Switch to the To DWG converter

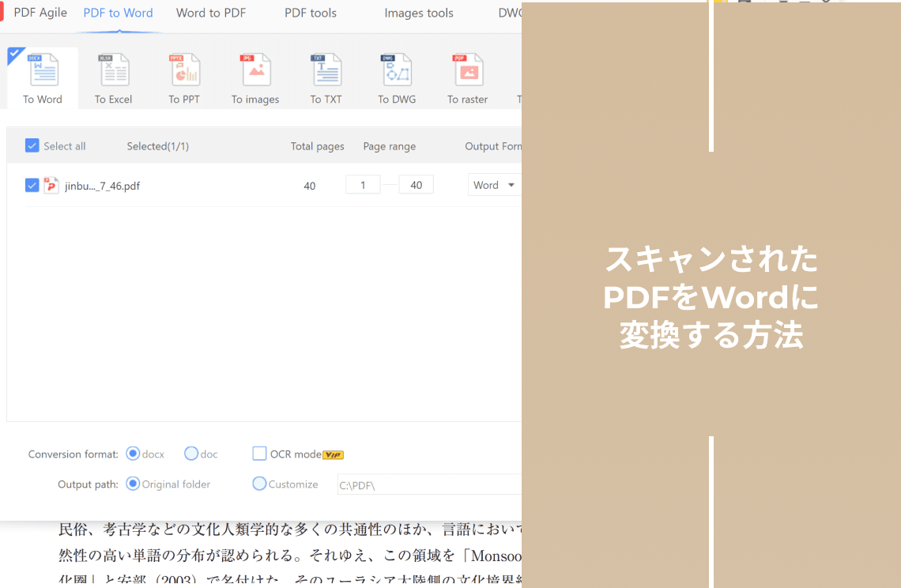[397, 77]
